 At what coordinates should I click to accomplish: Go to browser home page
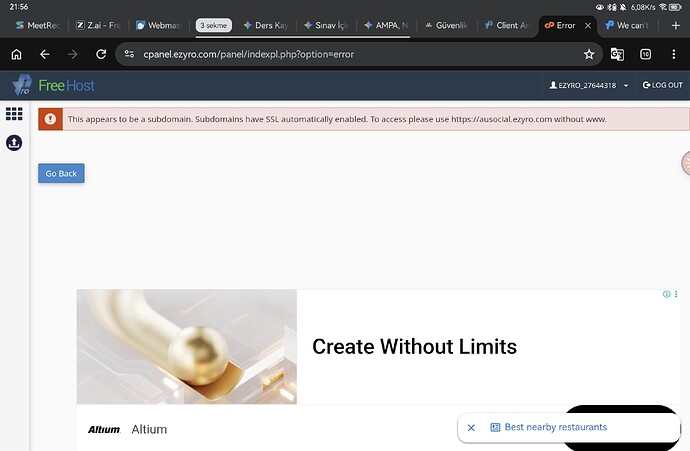(16, 54)
